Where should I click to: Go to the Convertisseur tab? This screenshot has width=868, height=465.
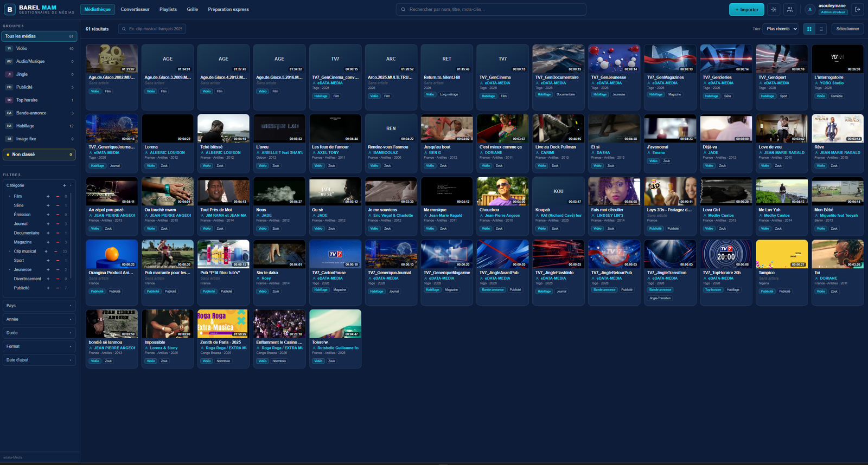click(135, 9)
